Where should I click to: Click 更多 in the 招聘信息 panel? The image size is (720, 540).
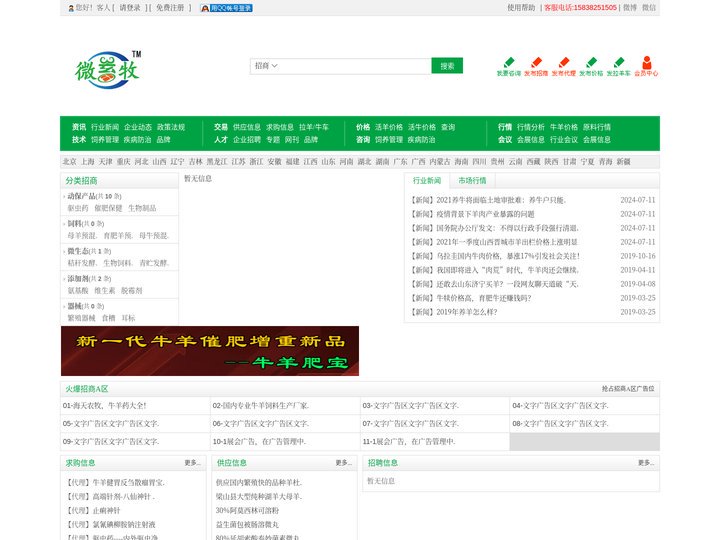646,463
